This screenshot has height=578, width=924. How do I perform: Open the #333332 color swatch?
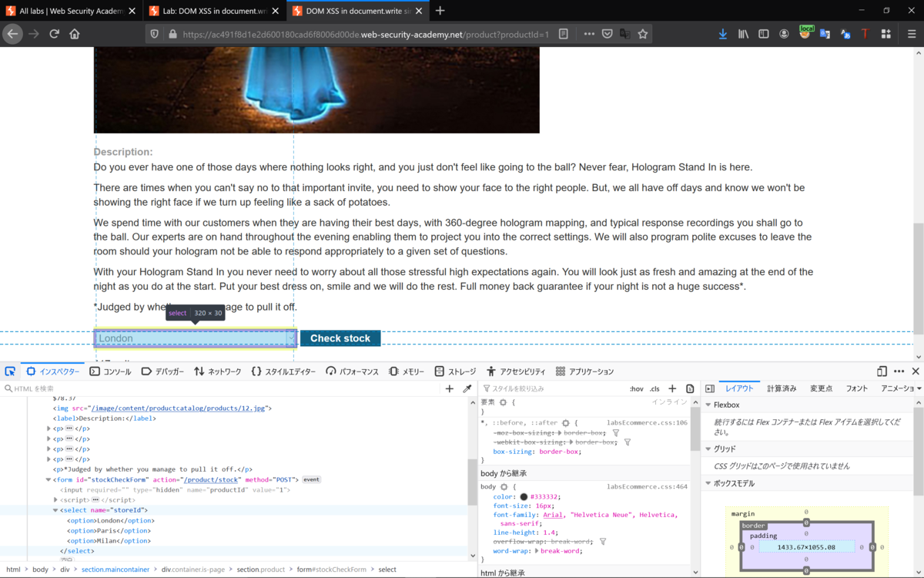[524, 497]
